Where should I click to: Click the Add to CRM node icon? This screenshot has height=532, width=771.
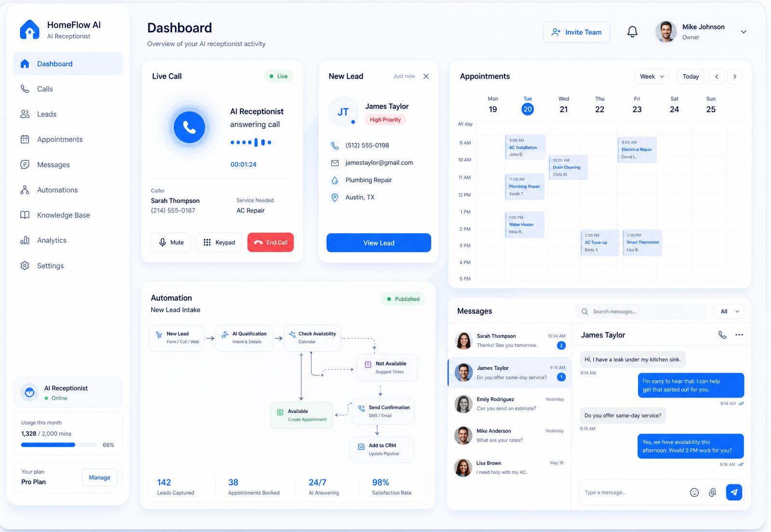click(x=361, y=447)
